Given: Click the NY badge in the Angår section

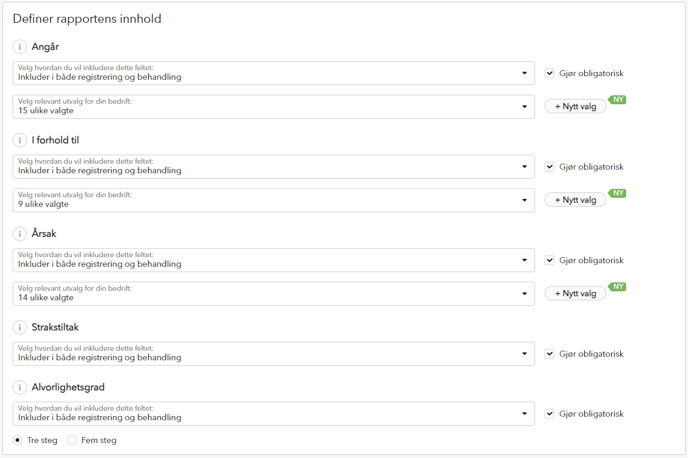Looking at the screenshot, I should click(618, 100).
